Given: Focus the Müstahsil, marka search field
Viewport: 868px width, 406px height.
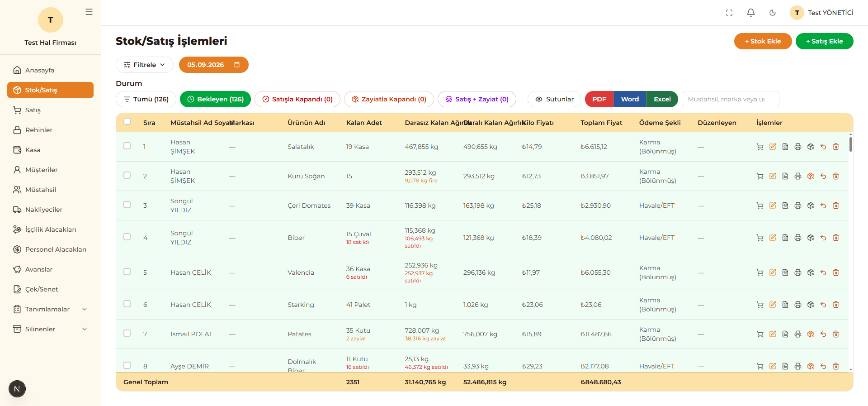Looking at the screenshot, I should click(x=730, y=99).
